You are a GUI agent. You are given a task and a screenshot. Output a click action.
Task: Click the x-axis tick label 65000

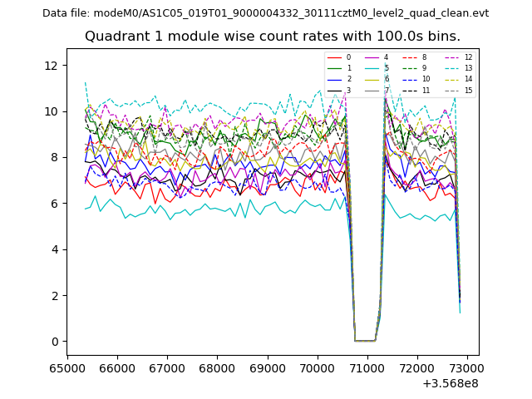pos(66,367)
